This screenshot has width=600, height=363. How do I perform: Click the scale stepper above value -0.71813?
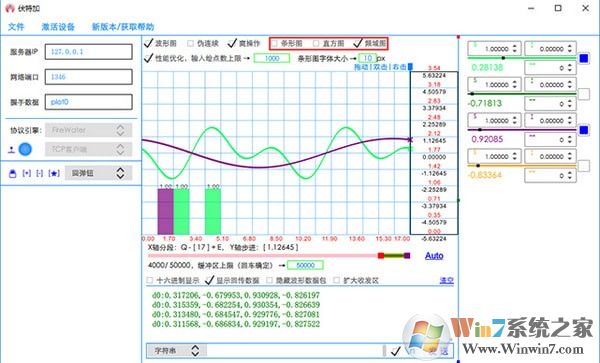tap(494, 85)
